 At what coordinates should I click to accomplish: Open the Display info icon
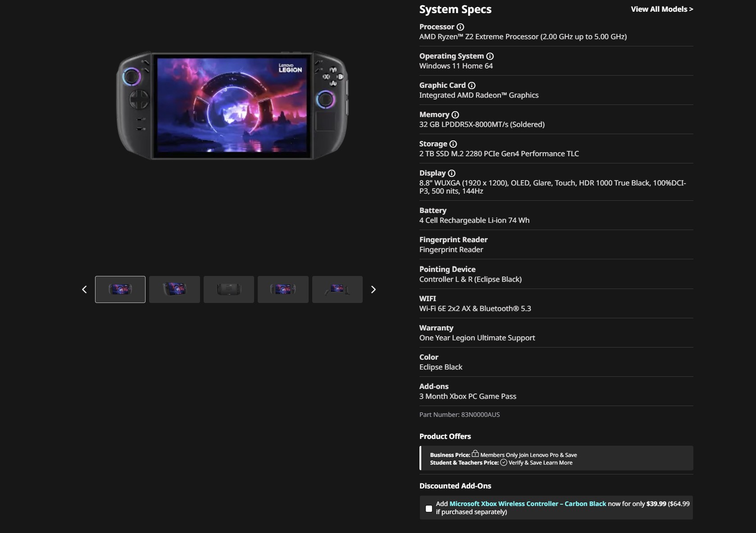451,173
